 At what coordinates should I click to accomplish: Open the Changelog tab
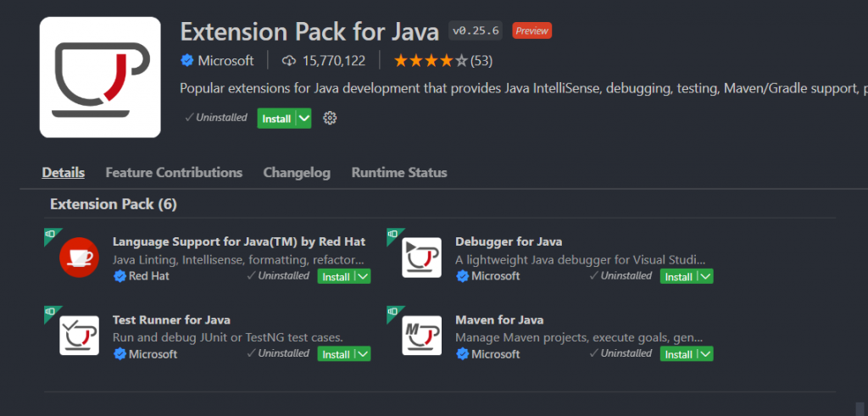point(297,173)
